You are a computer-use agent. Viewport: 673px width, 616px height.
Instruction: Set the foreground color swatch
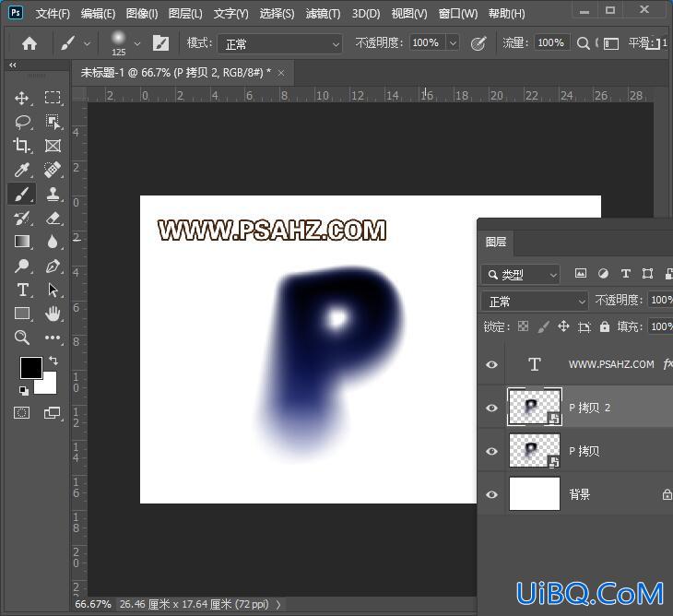31,368
